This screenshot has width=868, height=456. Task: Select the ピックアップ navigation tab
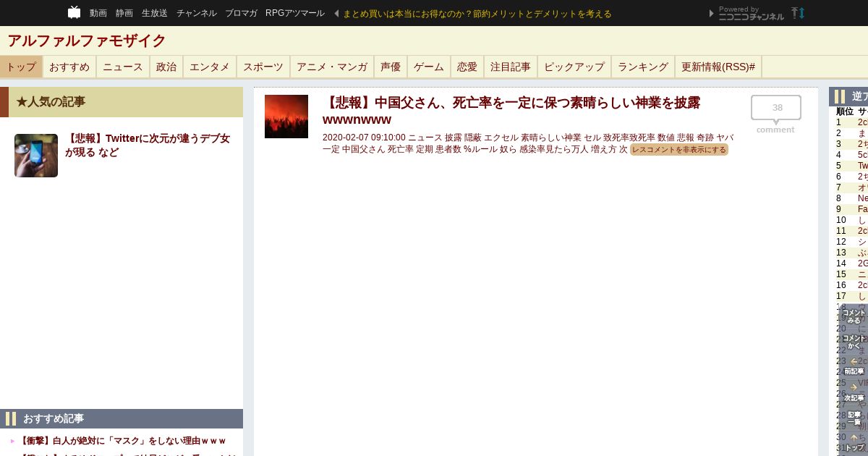click(x=574, y=67)
